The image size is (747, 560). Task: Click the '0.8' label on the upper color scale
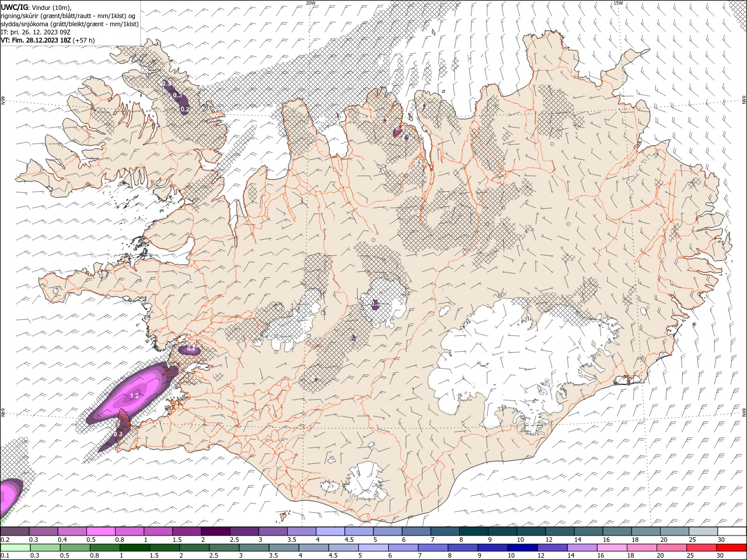[120, 540]
